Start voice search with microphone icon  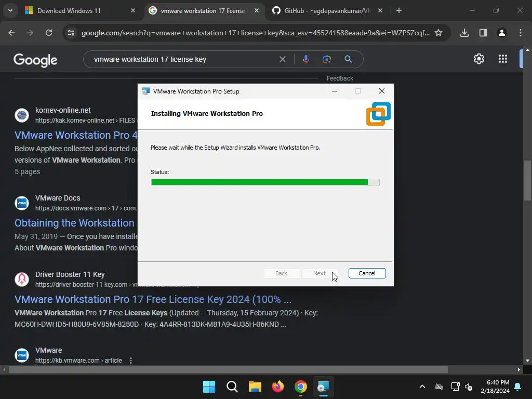(x=305, y=59)
